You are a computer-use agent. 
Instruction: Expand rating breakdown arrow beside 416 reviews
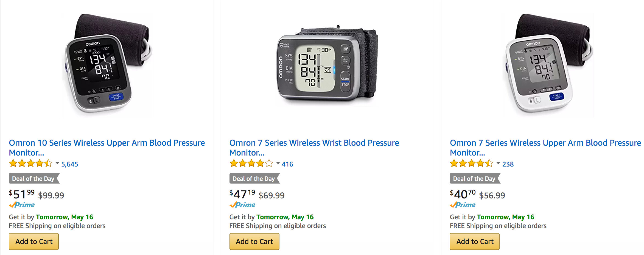pyautogui.click(x=278, y=163)
